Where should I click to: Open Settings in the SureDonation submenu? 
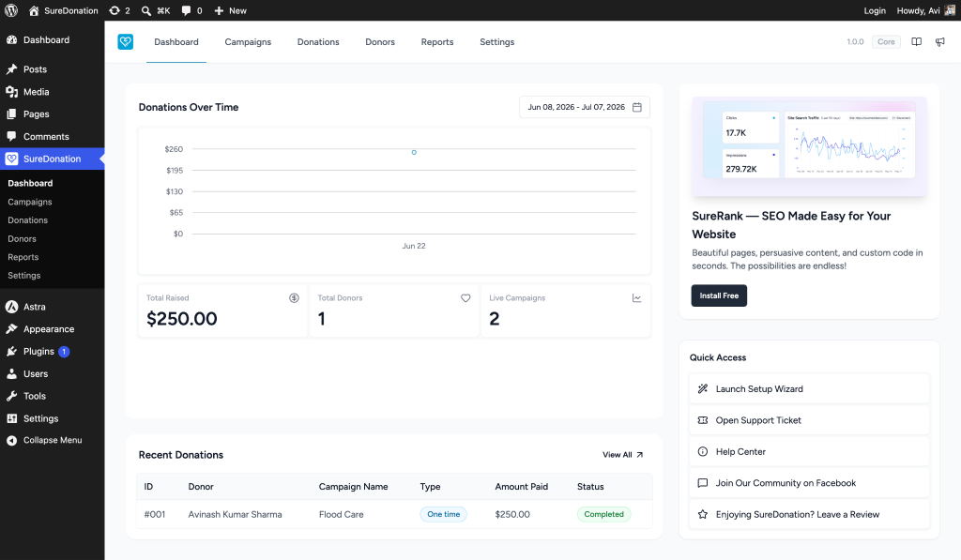pos(23,275)
